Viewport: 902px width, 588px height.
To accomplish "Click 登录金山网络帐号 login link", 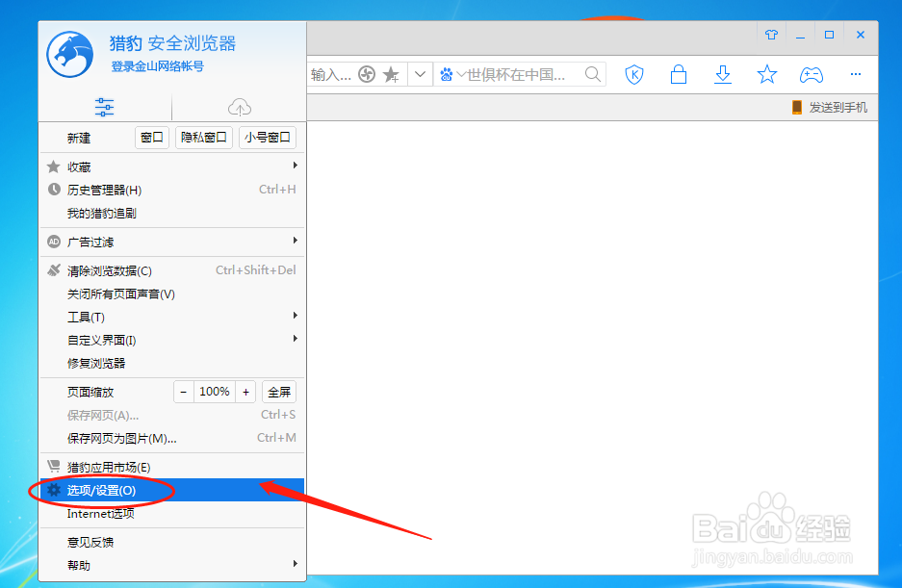I will pyautogui.click(x=157, y=66).
